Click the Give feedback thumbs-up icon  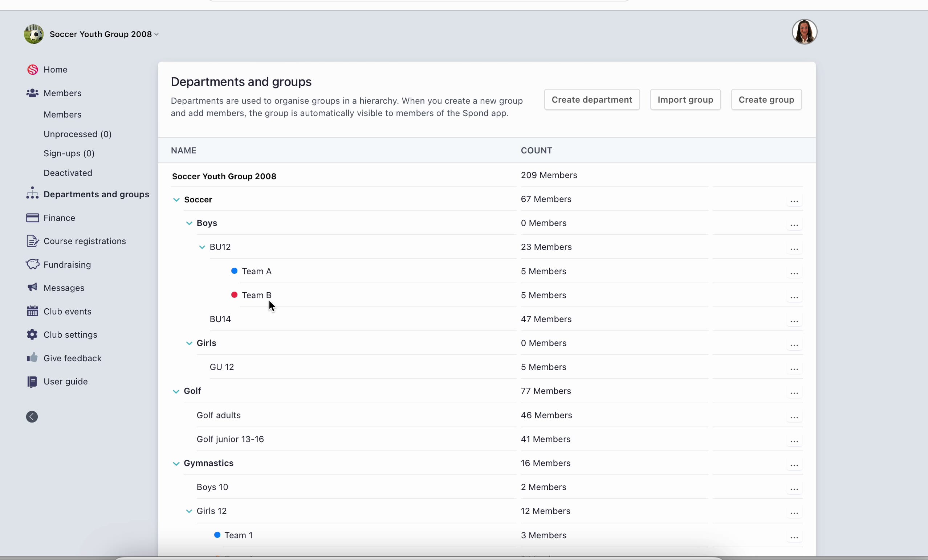click(32, 358)
